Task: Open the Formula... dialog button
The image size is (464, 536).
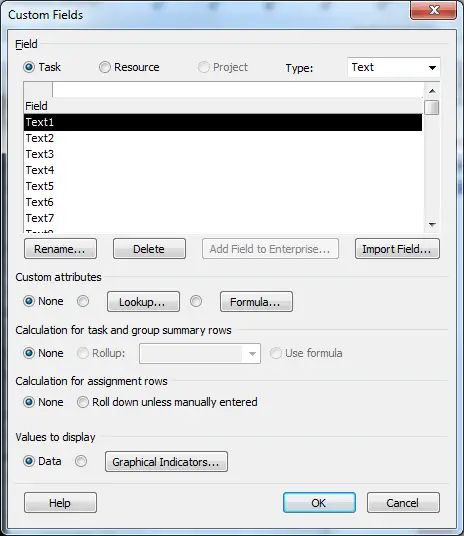Action: (256, 302)
